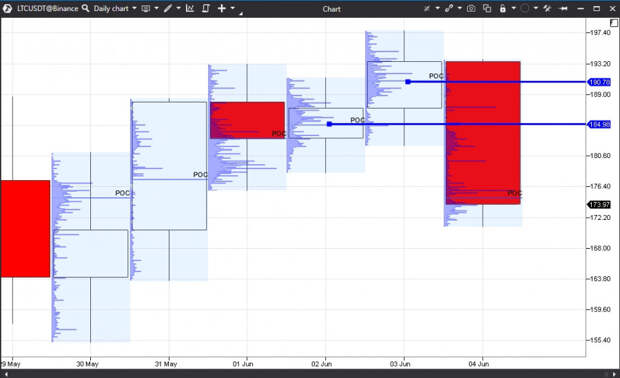Expand the arrow beside the plus icon
Image resolution: width=620 pixels, height=378 pixels.
click(232, 8)
